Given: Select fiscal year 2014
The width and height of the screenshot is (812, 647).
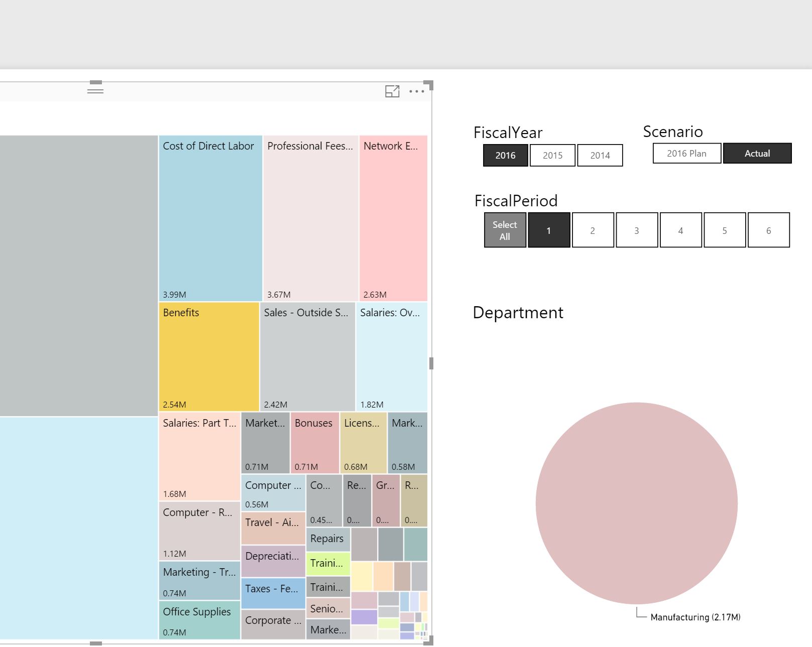Looking at the screenshot, I should point(600,156).
